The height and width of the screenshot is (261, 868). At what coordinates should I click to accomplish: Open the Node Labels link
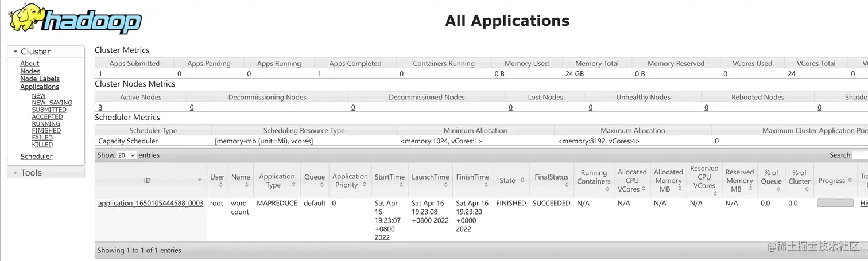tap(40, 79)
